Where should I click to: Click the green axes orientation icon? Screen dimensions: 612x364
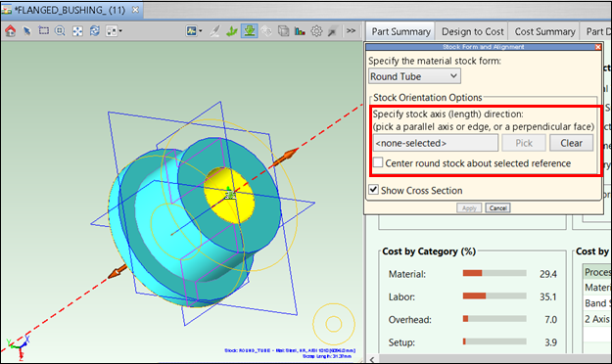tap(232, 30)
